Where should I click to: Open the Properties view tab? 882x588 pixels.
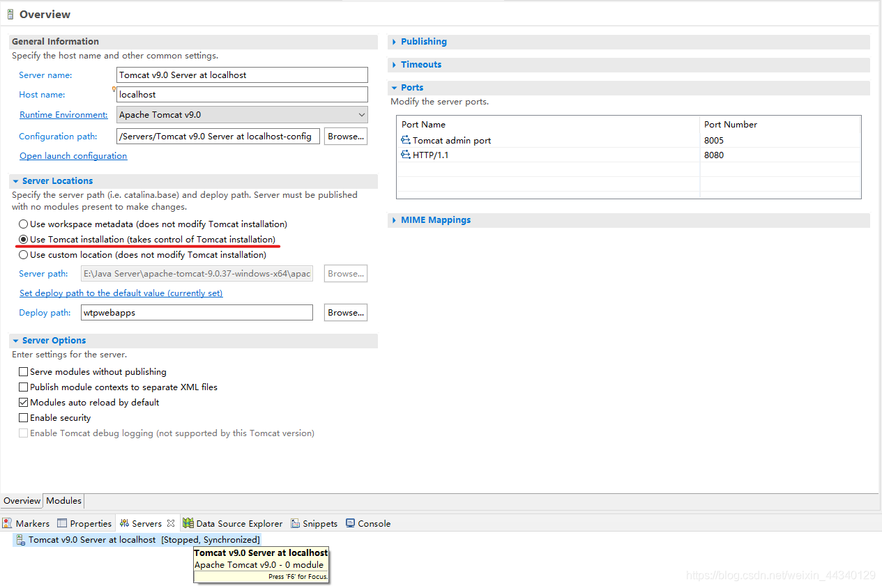pos(84,523)
